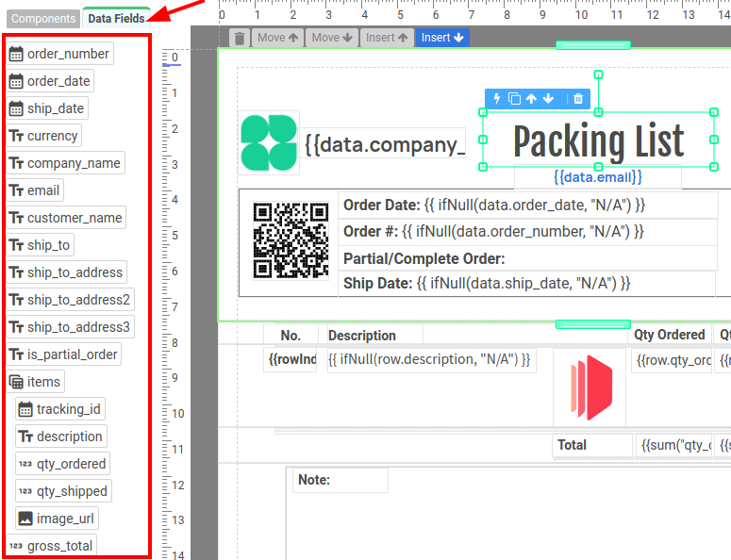Select the customer_name data field

coord(66,218)
